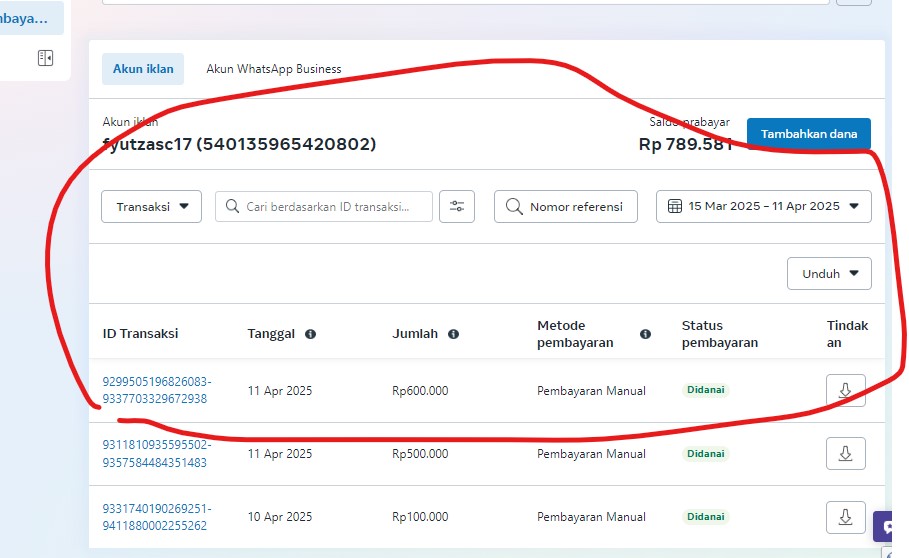Switch to the Akun iklan tab
This screenshot has width=909, height=558.
click(x=143, y=69)
